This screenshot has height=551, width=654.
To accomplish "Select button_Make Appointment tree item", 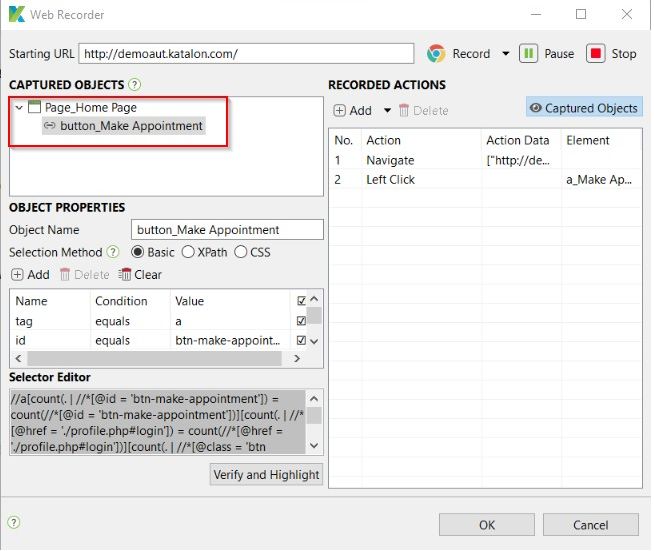I will point(123,126).
